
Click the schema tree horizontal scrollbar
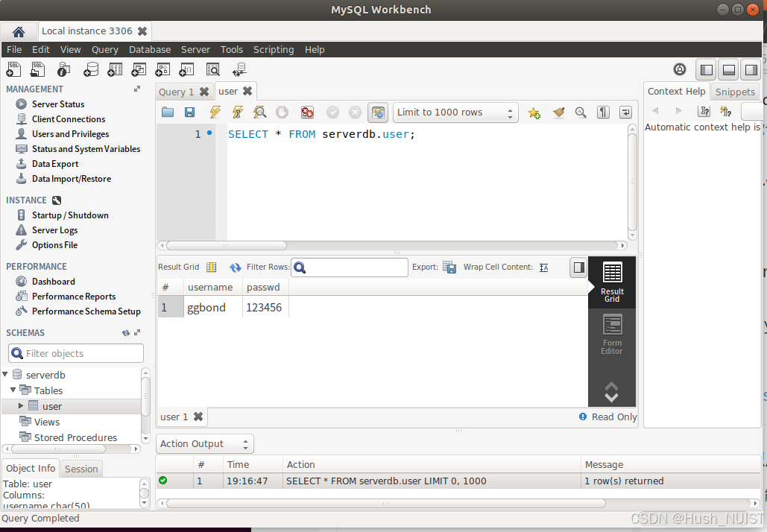point(58,449)
